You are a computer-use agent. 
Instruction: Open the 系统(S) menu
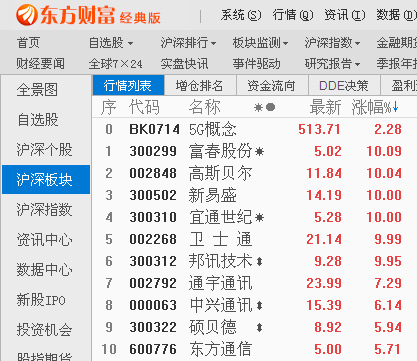[x=241, y=15]
